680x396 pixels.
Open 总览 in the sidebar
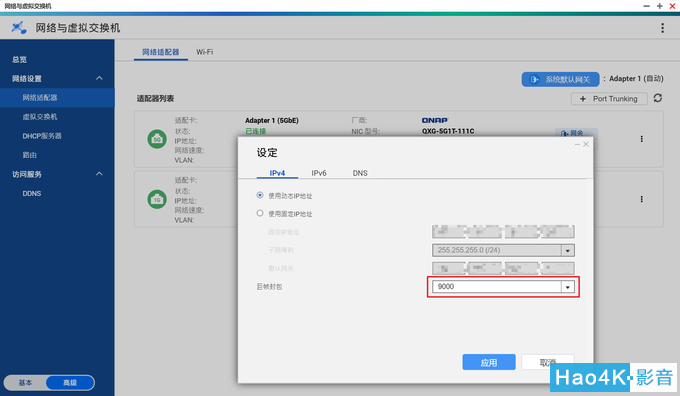point(20,59)
